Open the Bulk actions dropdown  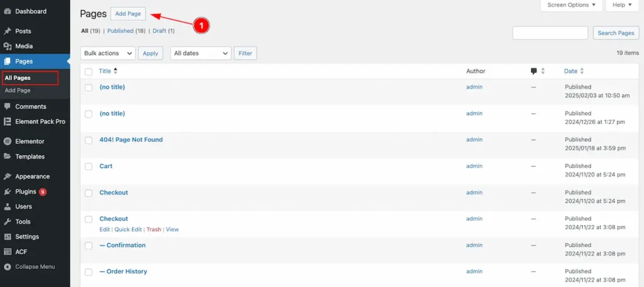108,53
